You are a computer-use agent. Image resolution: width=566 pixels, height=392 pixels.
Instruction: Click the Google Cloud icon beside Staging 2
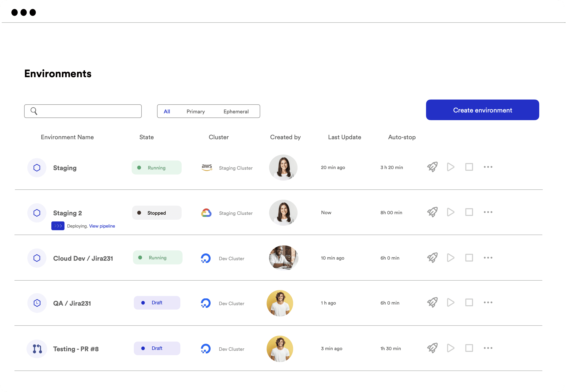pos(206,213)
